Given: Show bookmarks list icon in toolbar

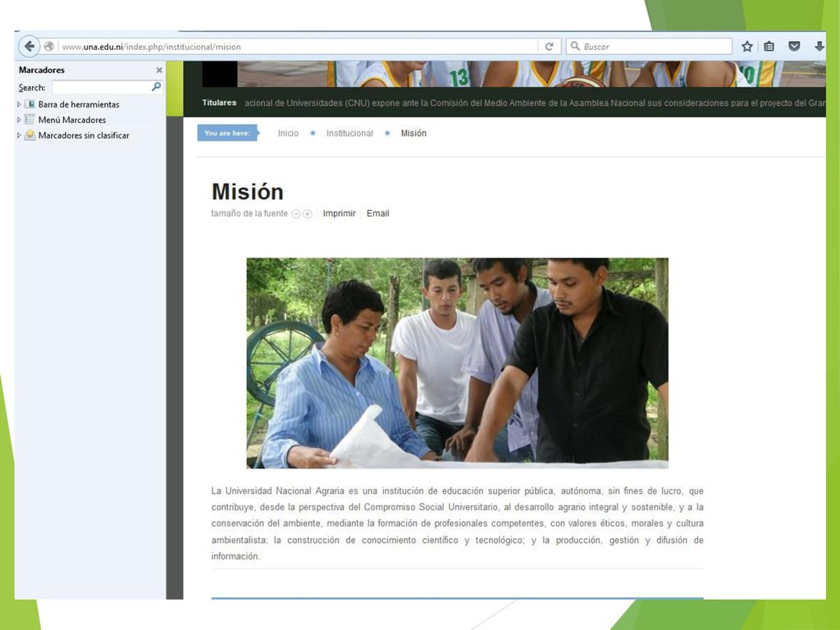Looking at the screenshot, I should 769,47.
